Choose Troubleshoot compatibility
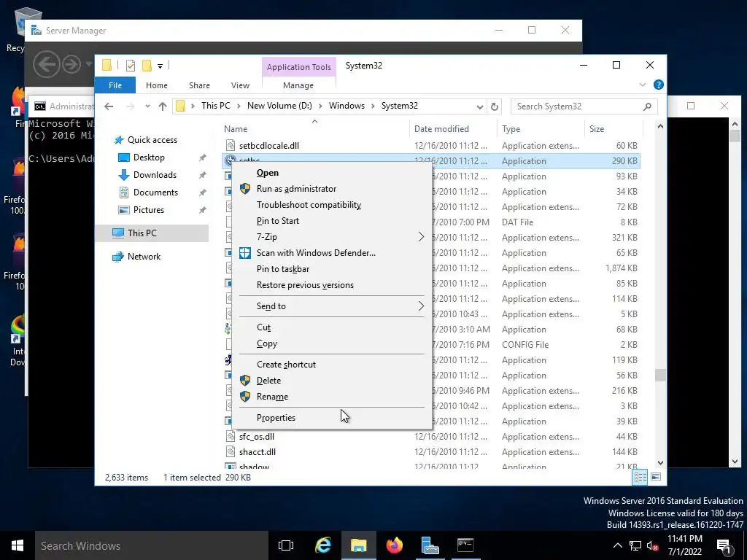Viewport: 747px width, 560px height. click(x=309, y=205)
